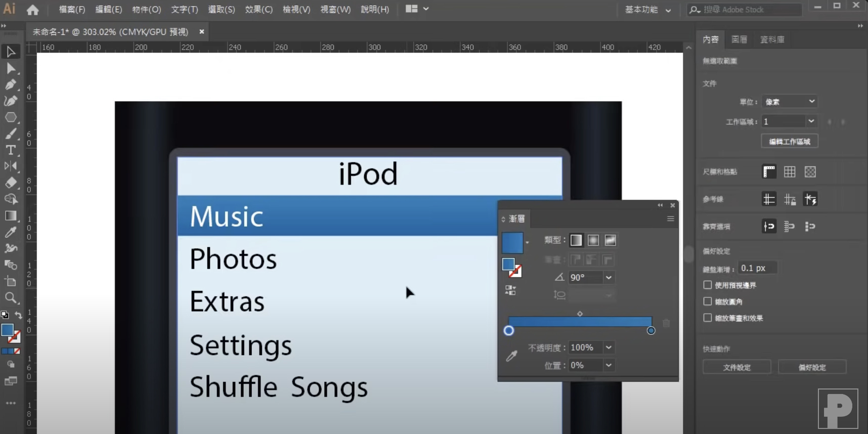Image resolution: width=868 pixels, height=434 pixels.
Task: Select the Polygon shape tool
Action: pos(11,117)
